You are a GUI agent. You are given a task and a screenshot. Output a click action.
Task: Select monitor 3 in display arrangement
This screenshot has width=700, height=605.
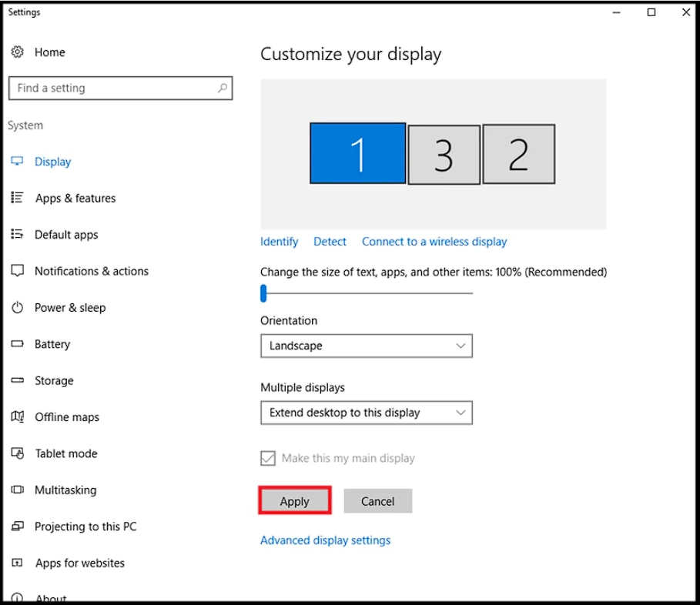click(444, 155)
